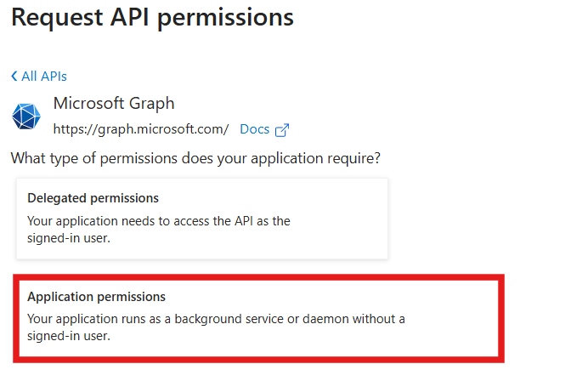Viewport: 588px width, 381px height.
Task: Select the Delegated permissions card
Action: click(x=202, y=219)
